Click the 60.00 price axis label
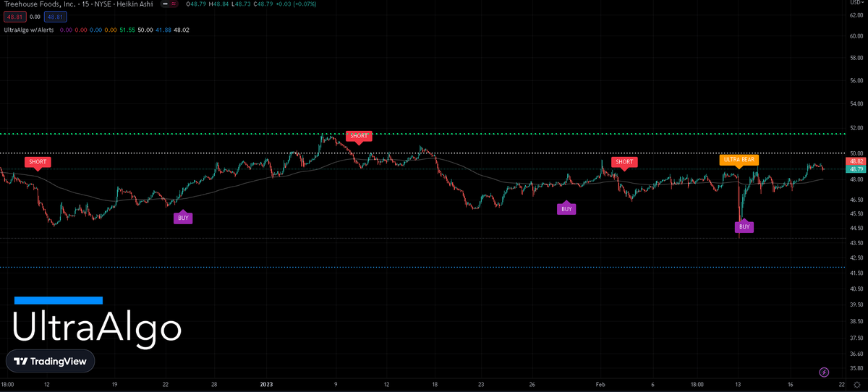The width and height of the screenshot is (868, 392). coord(858,35)
